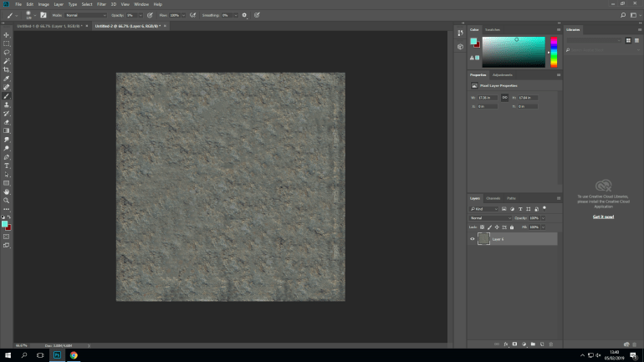Open the Filter menu
644x362 pixels.
point(101,4)
